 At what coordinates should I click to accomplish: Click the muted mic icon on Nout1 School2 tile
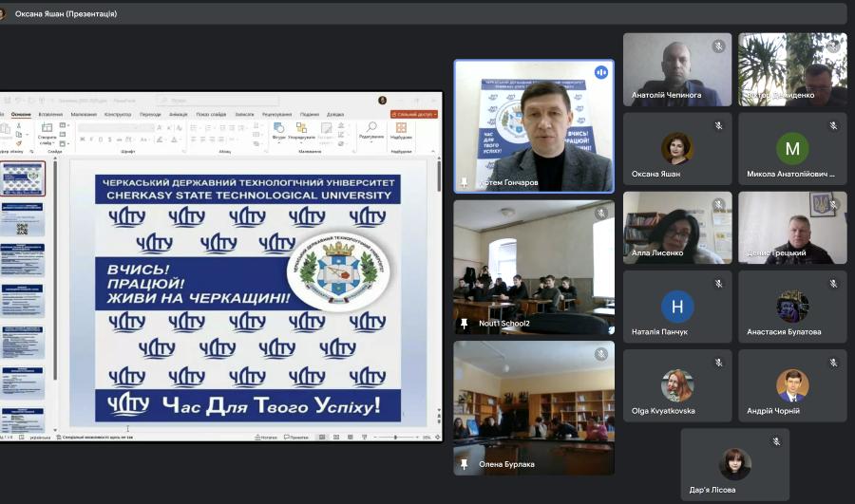pos(601,213)
